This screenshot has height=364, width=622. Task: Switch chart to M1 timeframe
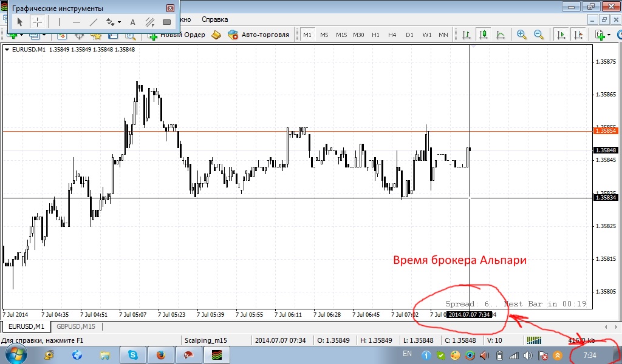pos(307,35)
